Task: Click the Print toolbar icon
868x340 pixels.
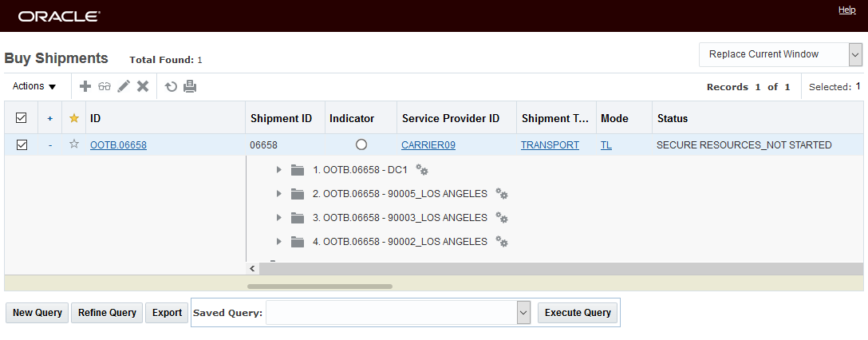Action: (x=190, y=86)
